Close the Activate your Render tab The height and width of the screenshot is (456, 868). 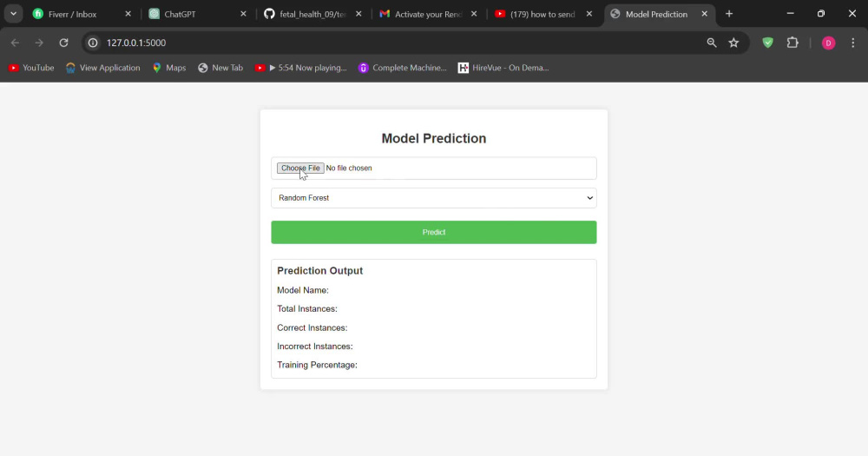(x=474, y=14)
